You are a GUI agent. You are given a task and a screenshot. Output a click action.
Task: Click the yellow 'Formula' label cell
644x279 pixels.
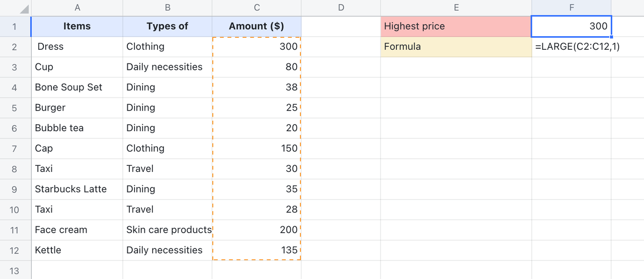456,47
